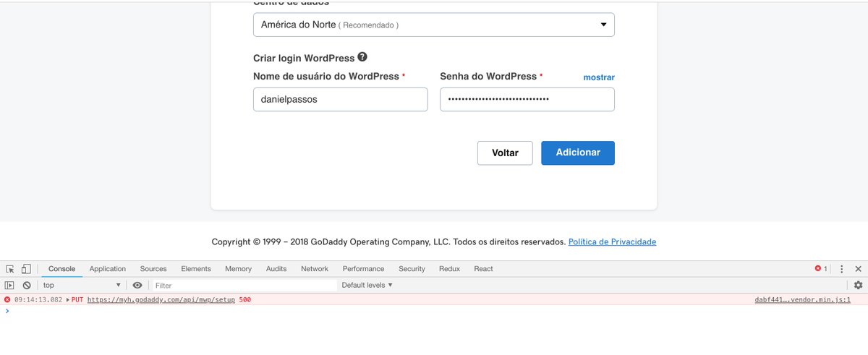The height and width of the screenshot is (355, 868).
Task: Switch to the Elements tab
Action: [x=196, y=269]
